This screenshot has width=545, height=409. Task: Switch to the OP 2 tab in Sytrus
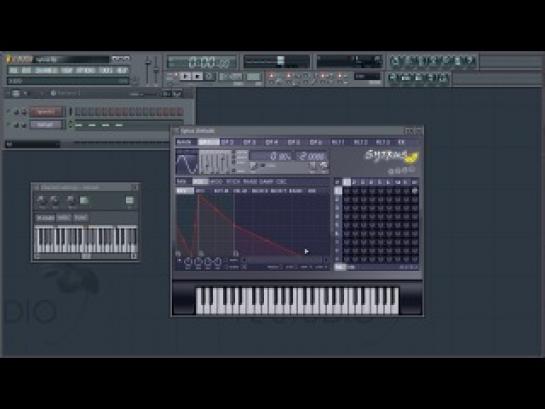pos(227,142)
